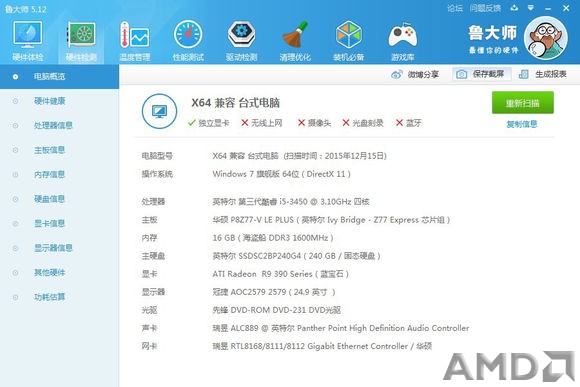Click the 光盘刻录 unavailable status

point(363,123)
